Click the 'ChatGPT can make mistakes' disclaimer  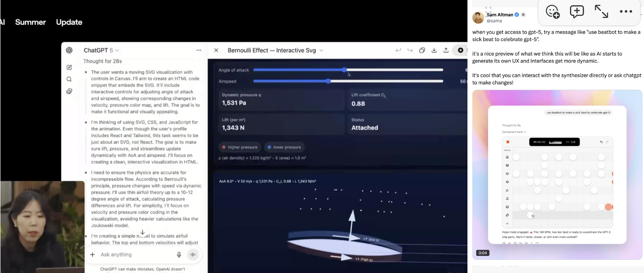coord(142,269)
